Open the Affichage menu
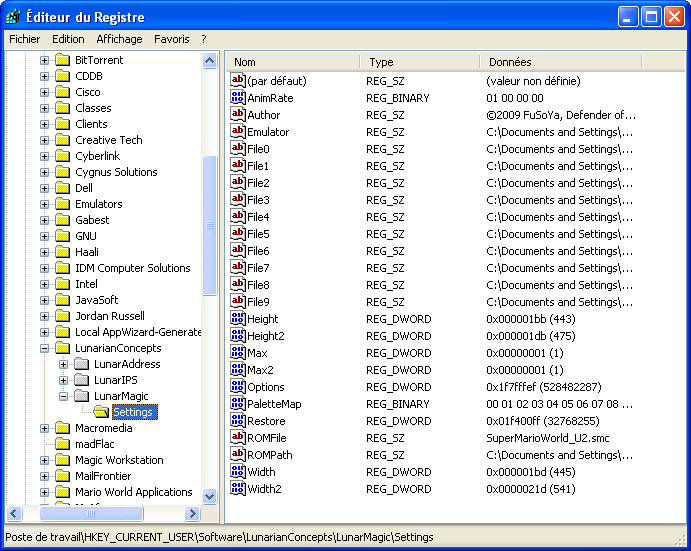This screenshot has height=551, width=691. (119, 39)
